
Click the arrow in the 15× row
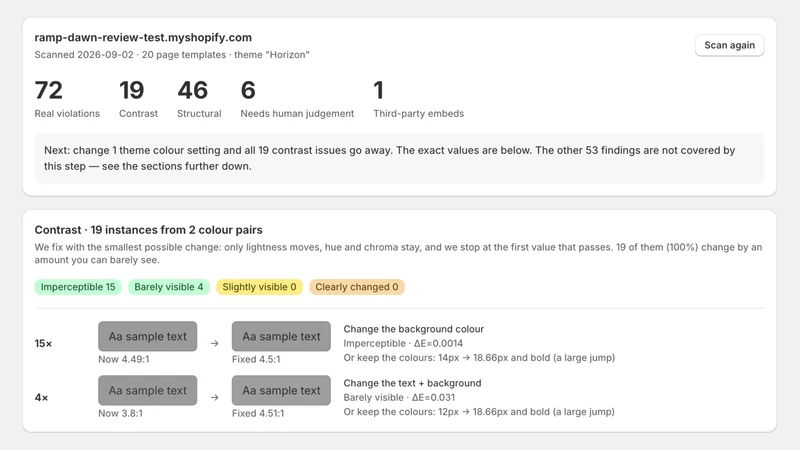pos(215,343)
